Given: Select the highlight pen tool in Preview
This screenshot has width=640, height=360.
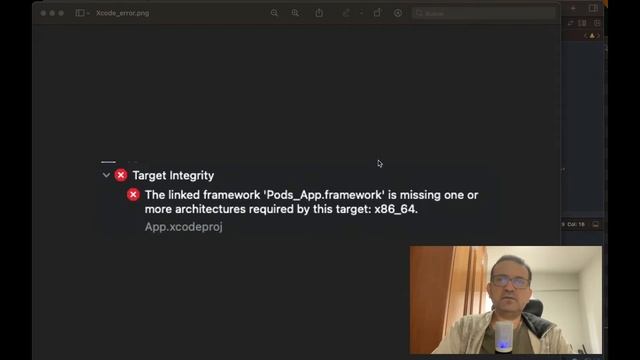Looking at the screenshot, I should 346,13.
